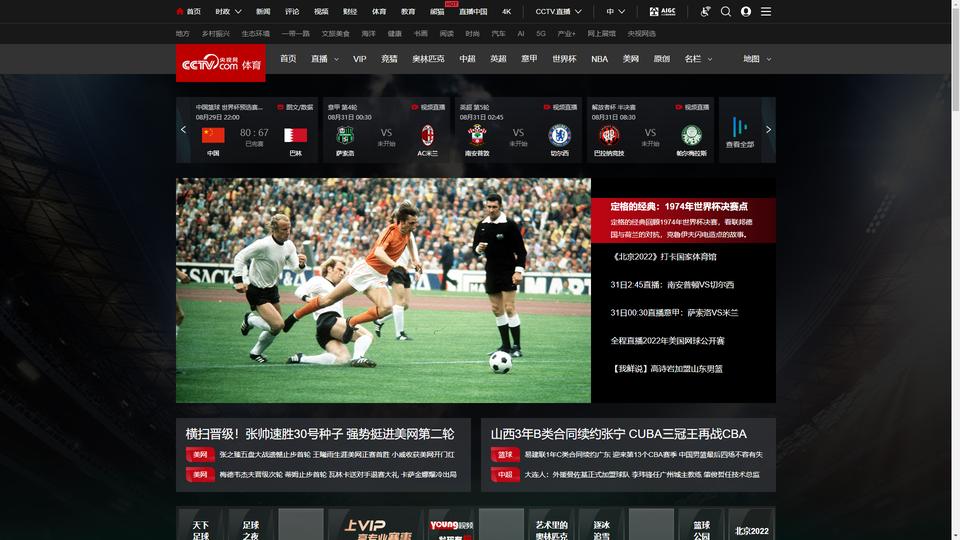Click the 天下足球 program tile
The width and height of the screenshot is (960, 540).
coord(201,524)
